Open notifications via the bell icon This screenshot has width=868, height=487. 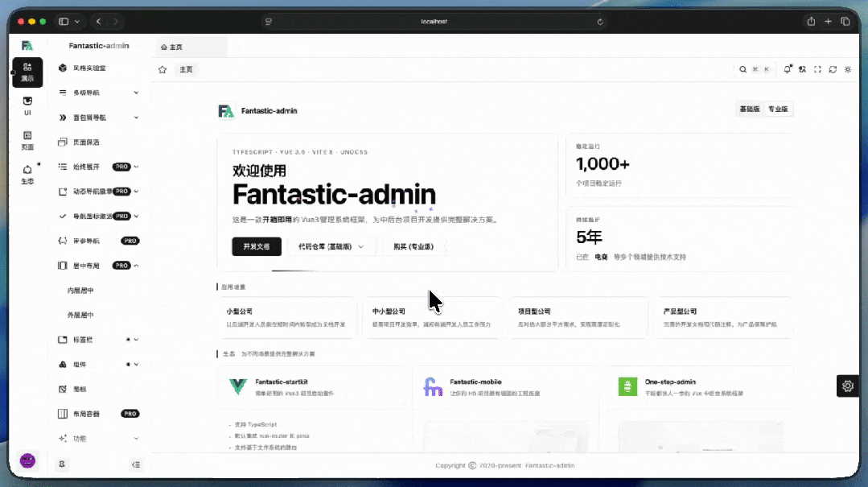(x=788, y=69)
